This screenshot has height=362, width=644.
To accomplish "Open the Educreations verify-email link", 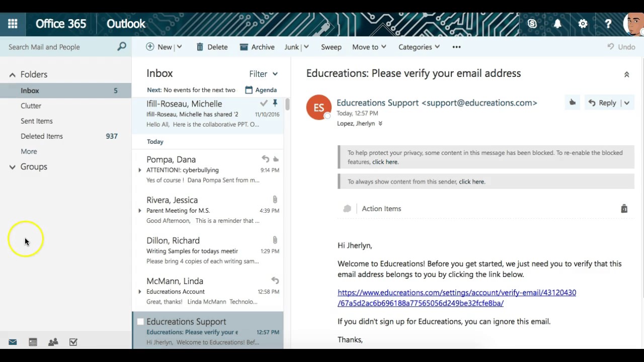I will point(457,298).
